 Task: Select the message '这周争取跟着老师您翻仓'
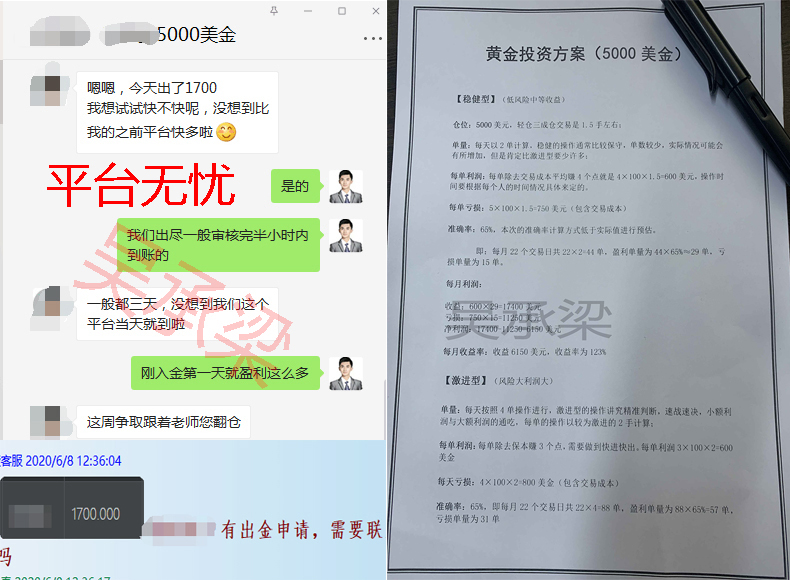[163, 422]
